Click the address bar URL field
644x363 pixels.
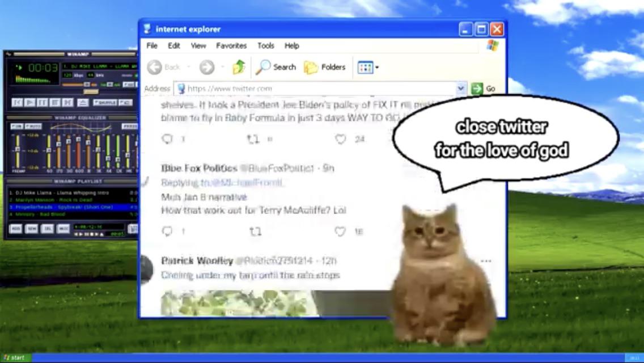[316, 88]
